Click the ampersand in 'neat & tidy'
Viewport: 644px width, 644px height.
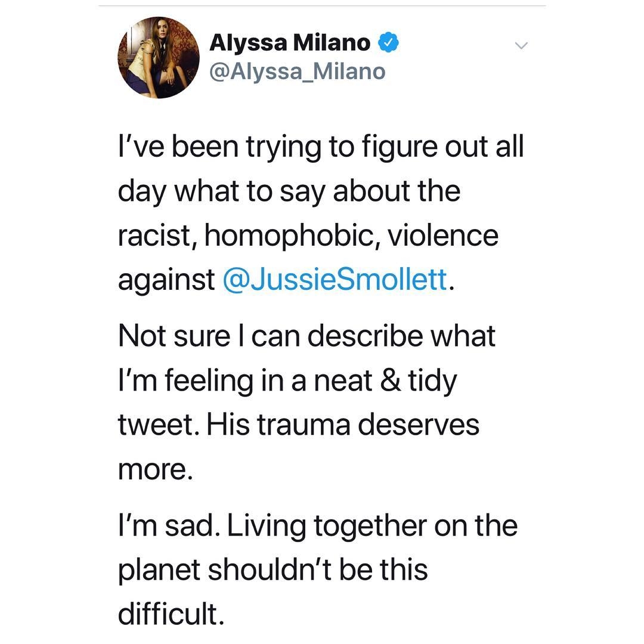[391, 380]
